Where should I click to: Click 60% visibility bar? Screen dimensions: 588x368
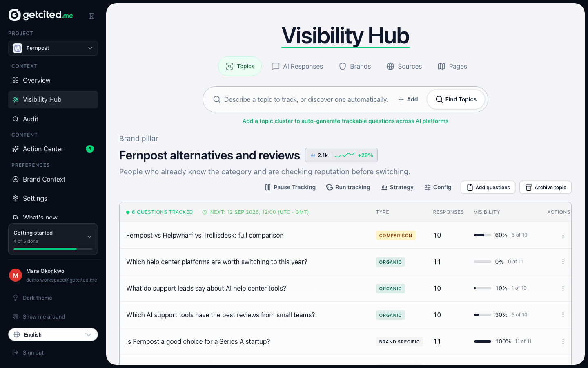pyautogui.click(x=483, y=235)
